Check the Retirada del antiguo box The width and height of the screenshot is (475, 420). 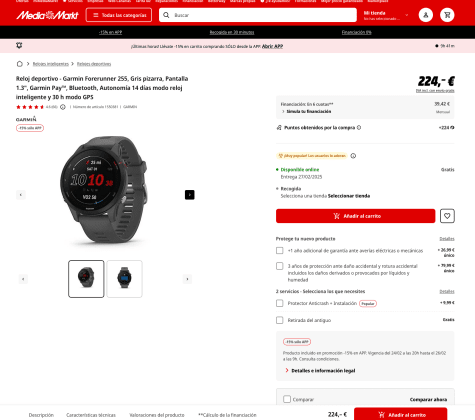(280, 320)
